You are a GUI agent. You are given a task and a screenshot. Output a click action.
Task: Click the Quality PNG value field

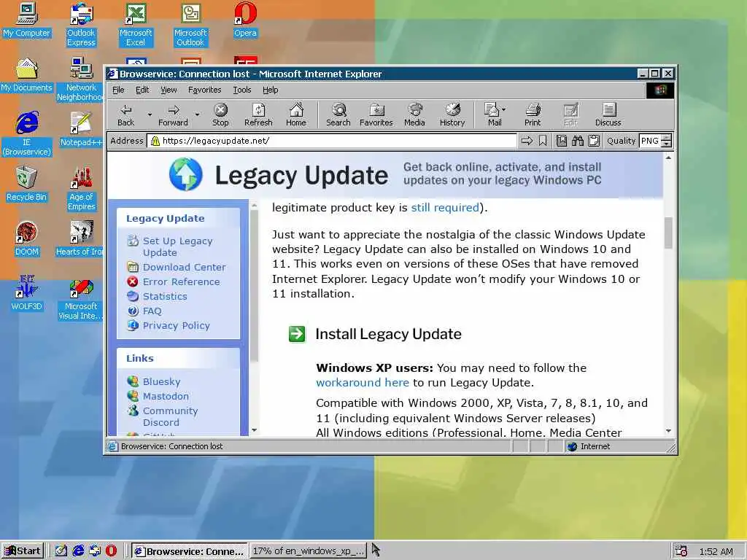650,141
